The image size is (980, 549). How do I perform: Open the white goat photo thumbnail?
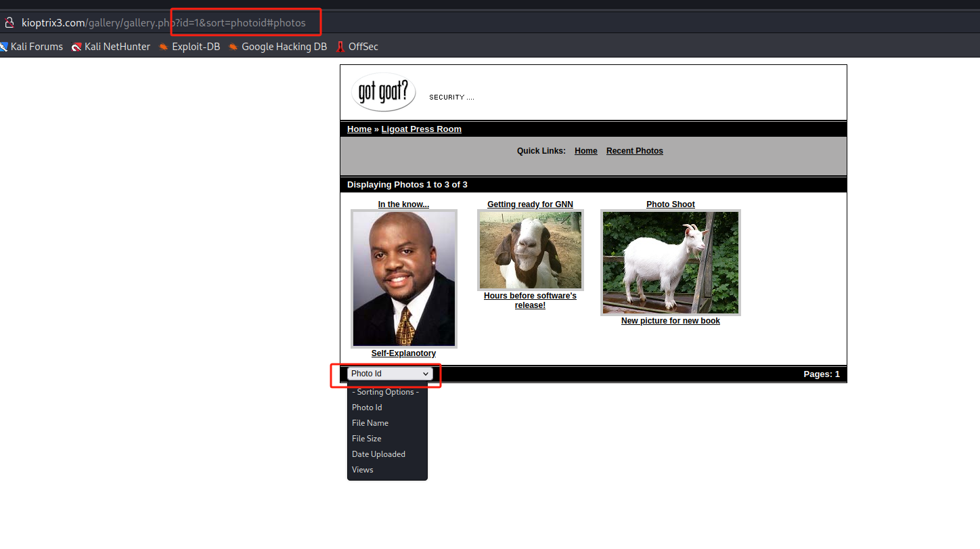pyautogui.click(x=671, y=263)
